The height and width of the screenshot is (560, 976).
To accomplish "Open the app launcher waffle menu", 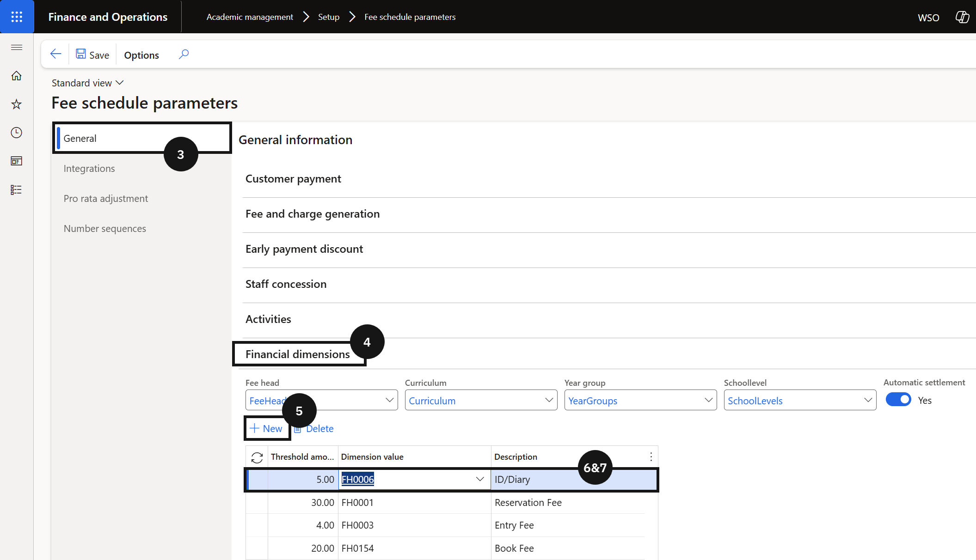I will [x=17, y=17].
